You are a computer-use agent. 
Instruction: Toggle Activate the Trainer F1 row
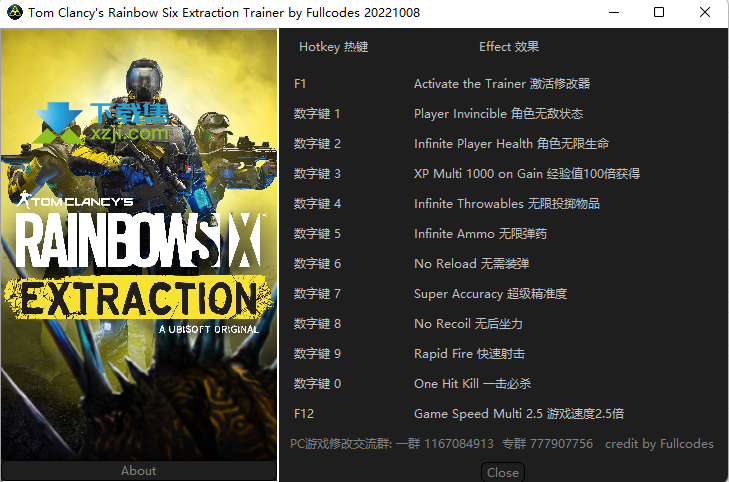502,84
